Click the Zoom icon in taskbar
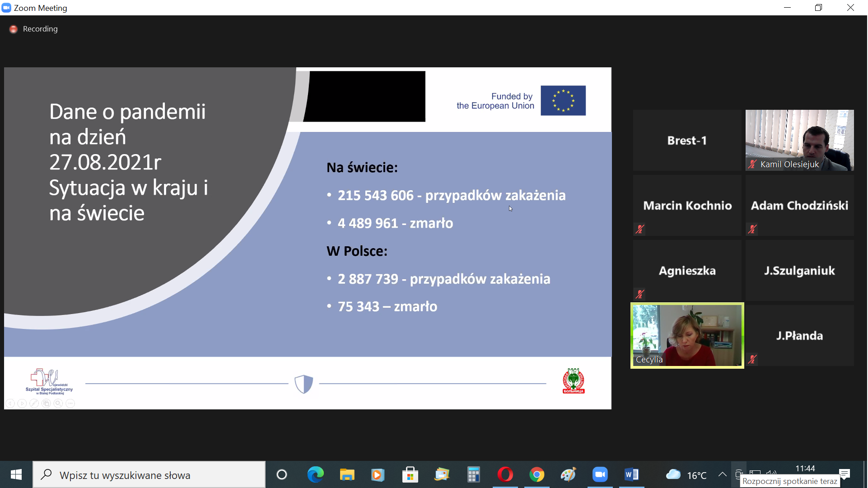 pyautogui.click(x=600, y=474)
